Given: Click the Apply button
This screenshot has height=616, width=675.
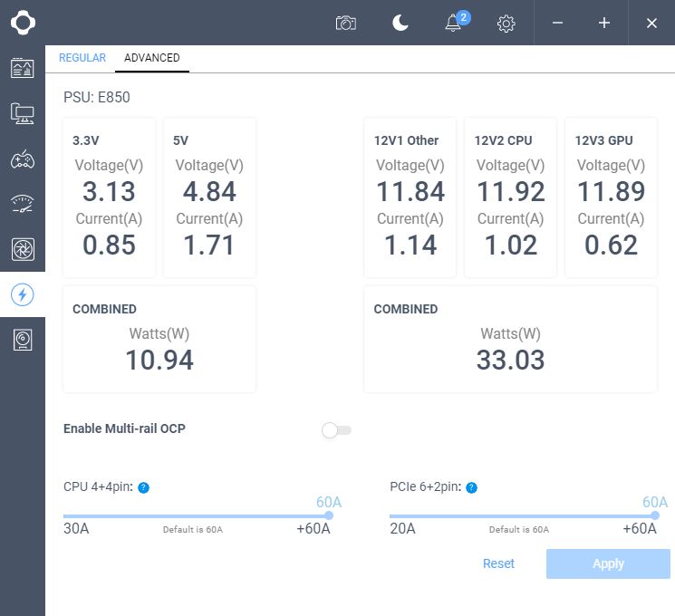Looking at the screenshot, I should 608,564.
